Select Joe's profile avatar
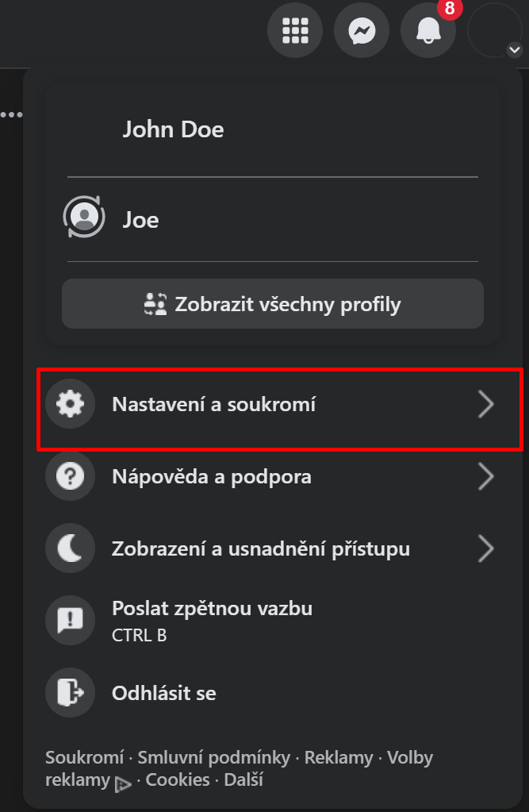 pos(83,216)
